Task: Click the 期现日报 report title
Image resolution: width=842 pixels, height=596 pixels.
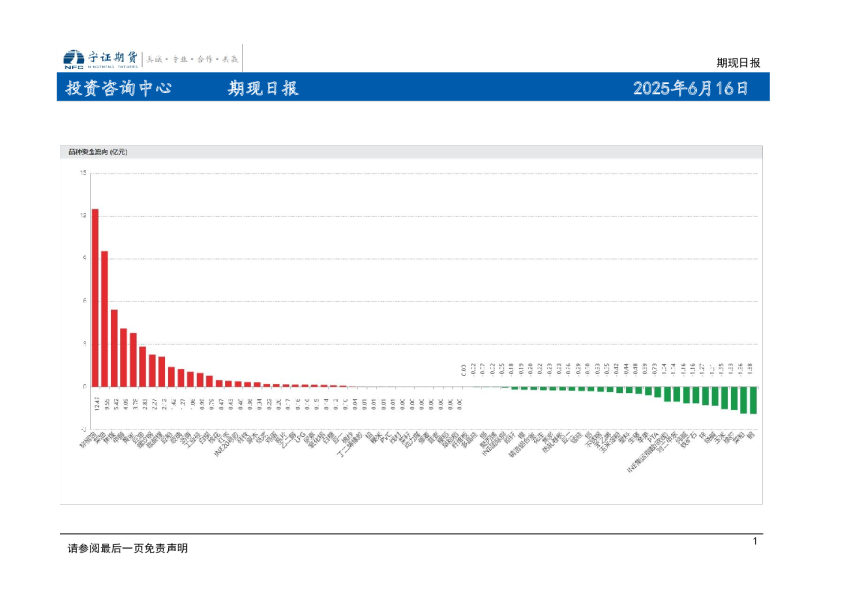Action: (263, 88)
